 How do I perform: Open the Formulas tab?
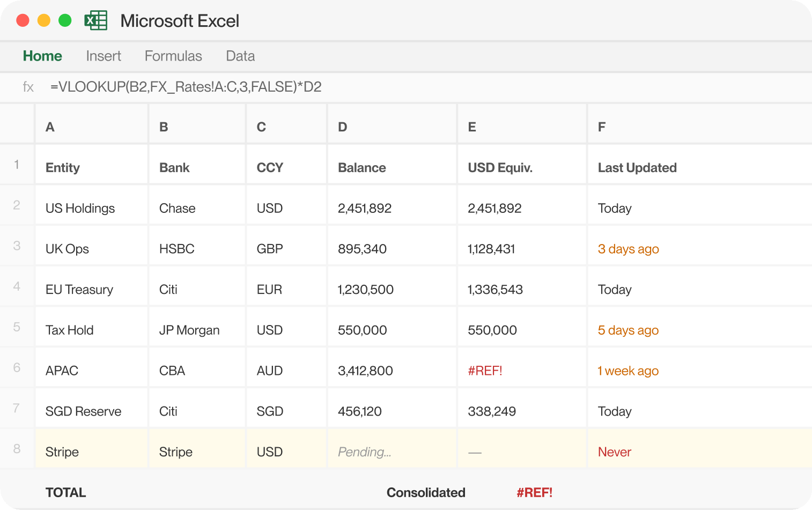173,56
